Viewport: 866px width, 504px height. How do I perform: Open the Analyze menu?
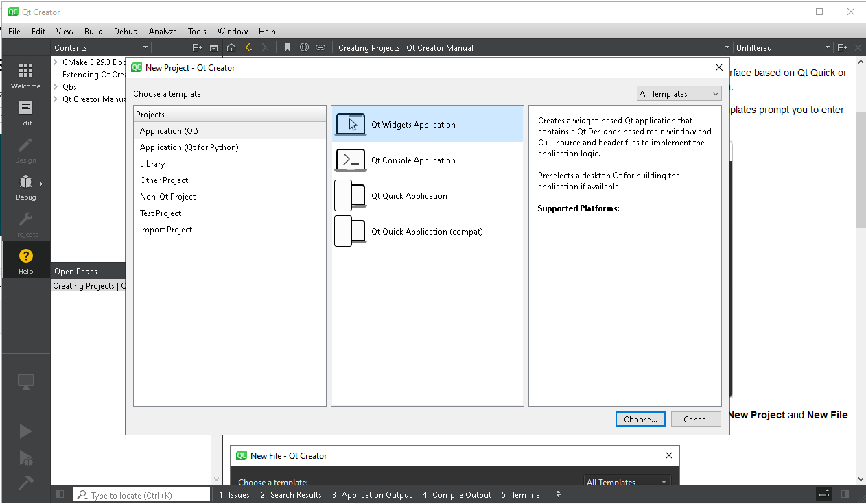tap(163, 31)
